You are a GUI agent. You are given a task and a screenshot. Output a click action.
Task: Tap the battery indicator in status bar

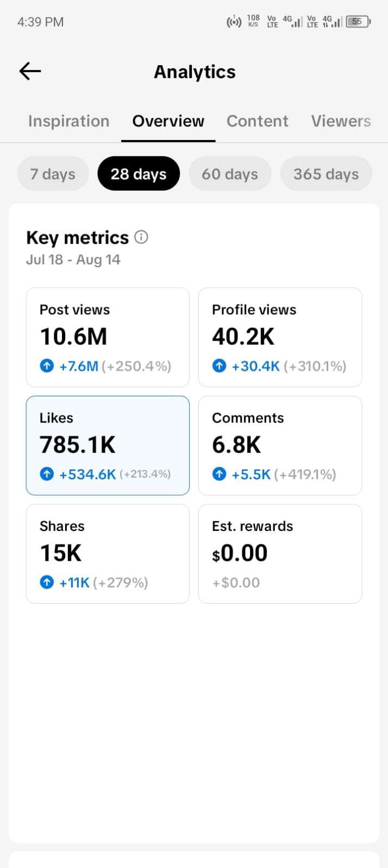[x=359, y=22]
